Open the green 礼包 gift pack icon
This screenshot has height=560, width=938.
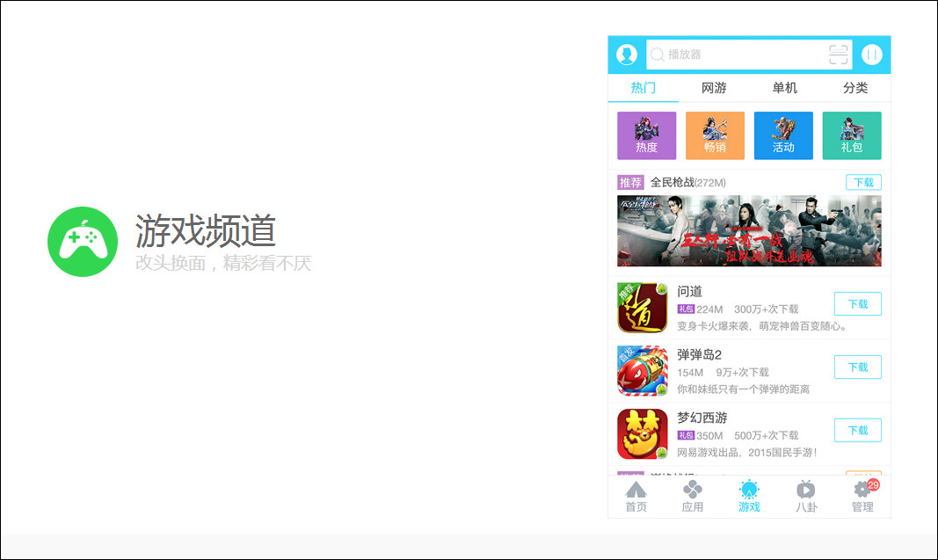pyautogui.click(x=852, y=135)
